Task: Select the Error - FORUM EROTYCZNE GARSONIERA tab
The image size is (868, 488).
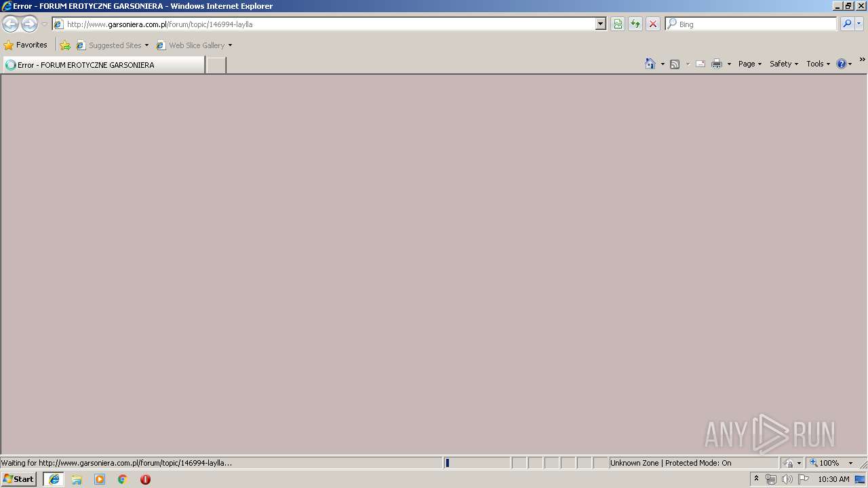Action: [104, 65]
